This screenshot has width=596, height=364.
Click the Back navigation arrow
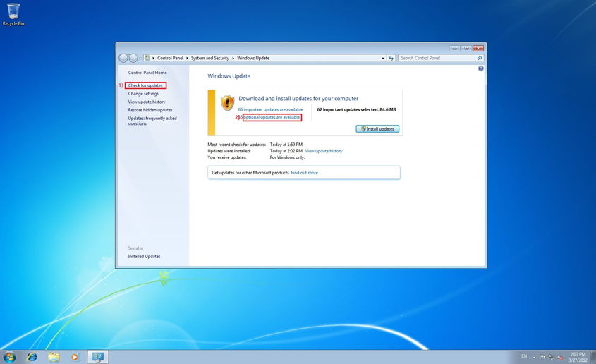[x=123, y=58]
